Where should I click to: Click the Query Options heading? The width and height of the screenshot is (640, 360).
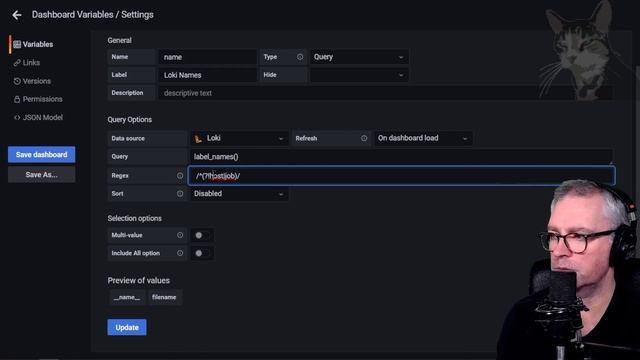pos(130,120)
